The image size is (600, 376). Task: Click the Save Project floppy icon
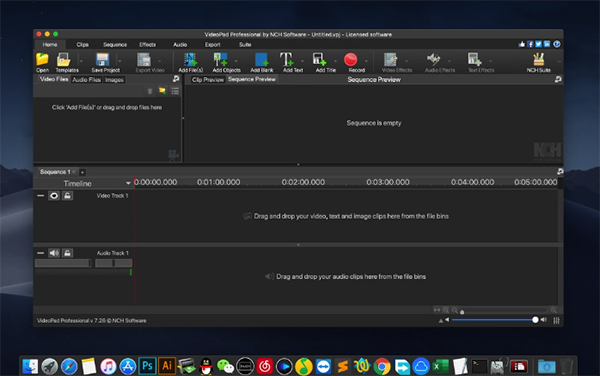tap(102, 60)
